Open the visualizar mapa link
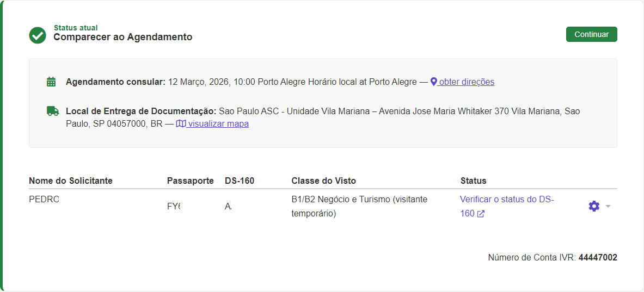Image resolution: width=644 pixels, height=292 pixels. point(218,123)
